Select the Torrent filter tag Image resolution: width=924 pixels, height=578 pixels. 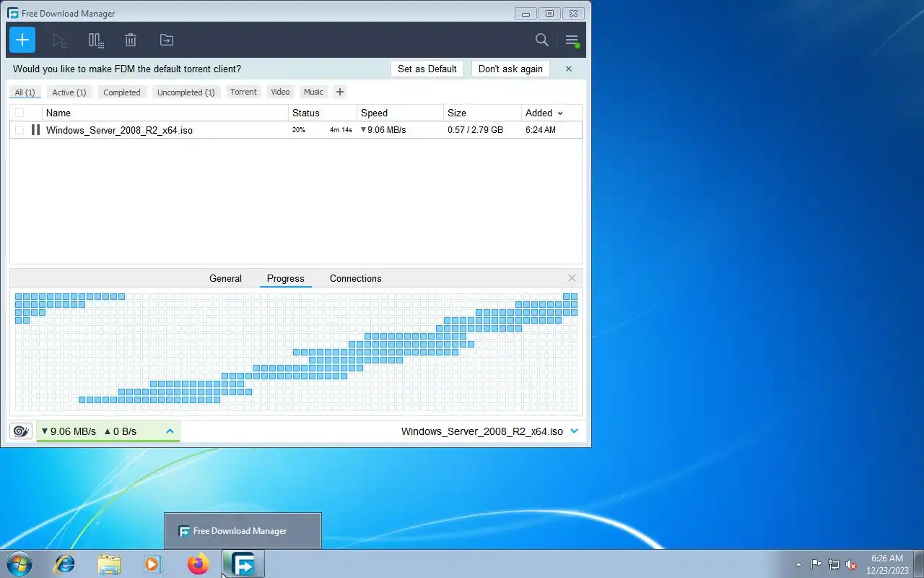(x=243, y=92)
